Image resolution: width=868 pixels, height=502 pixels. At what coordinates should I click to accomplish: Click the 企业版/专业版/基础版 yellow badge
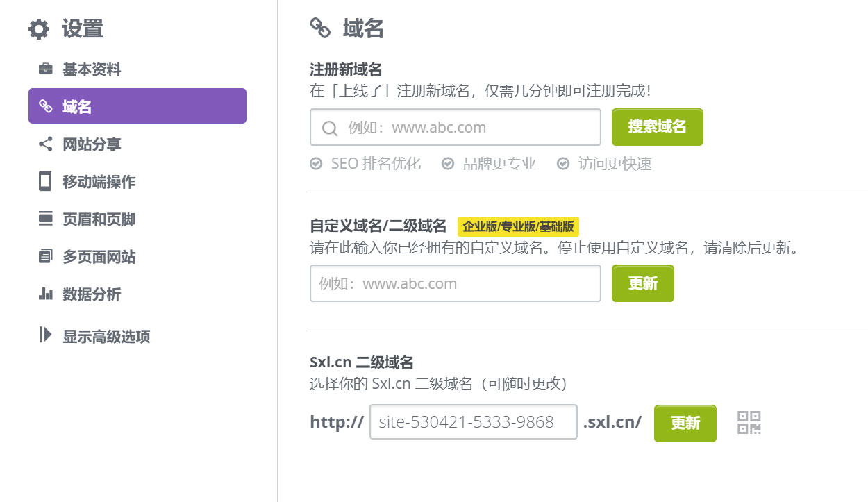click(518, 226)
